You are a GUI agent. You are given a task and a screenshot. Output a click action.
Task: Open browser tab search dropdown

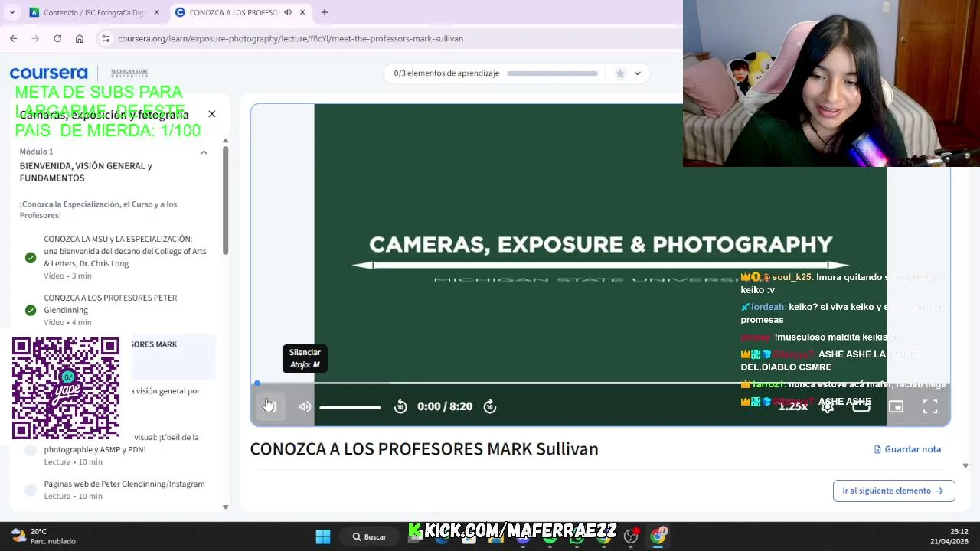[12, 12]
